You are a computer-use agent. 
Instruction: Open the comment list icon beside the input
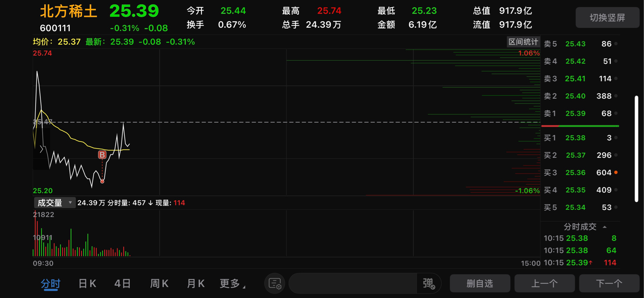[x=275, y=284]
